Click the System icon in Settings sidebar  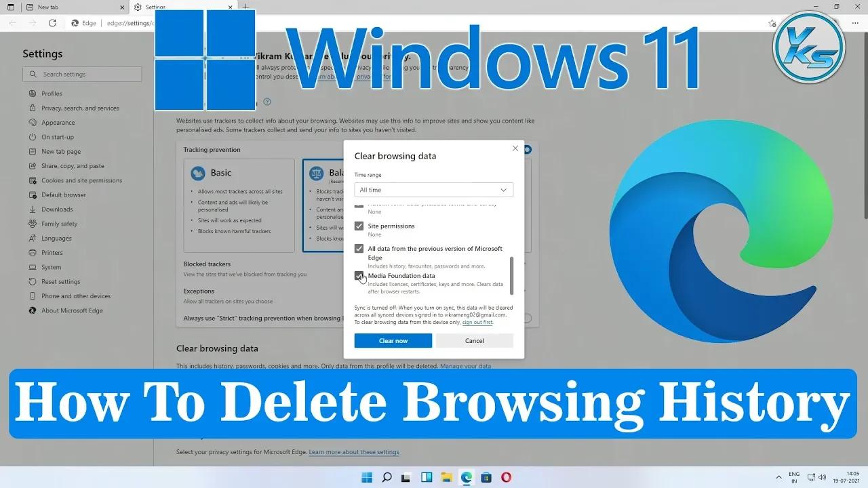click(33, 267)
